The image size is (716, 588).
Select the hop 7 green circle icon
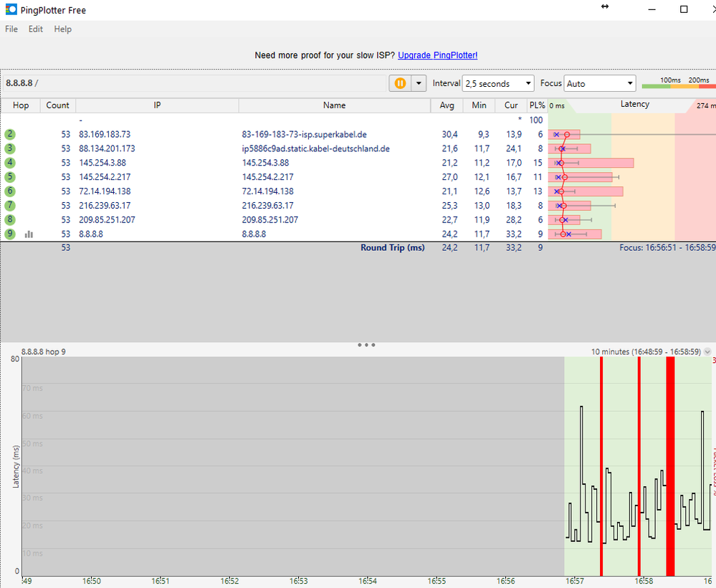pyautogui.click(x=9, y=205)
